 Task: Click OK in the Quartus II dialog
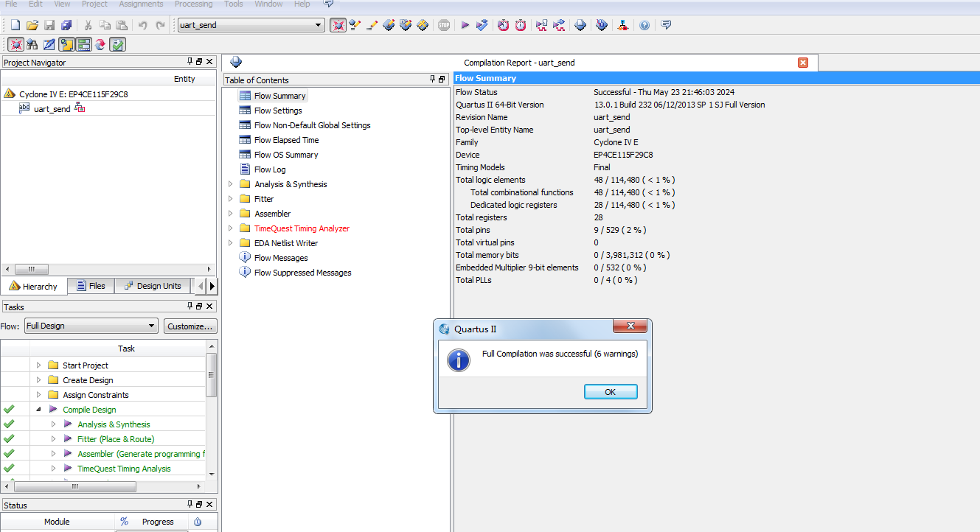click(x=611, y=392)
